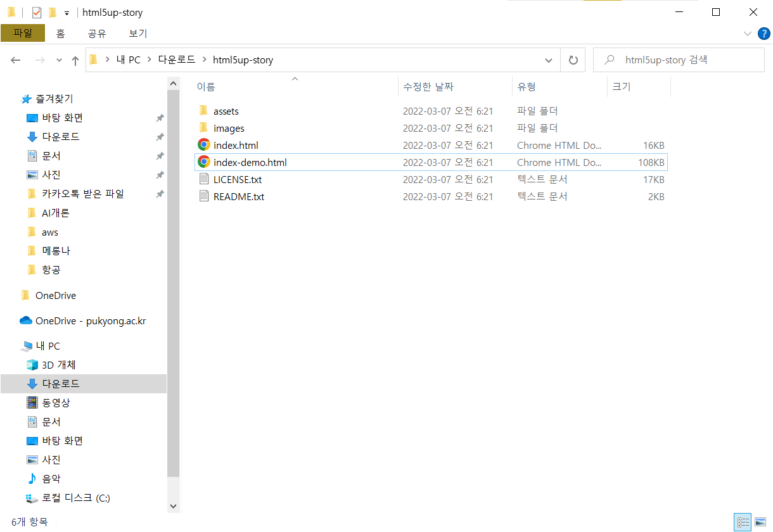
Task: Click the New Folder quick access icon
Action: (x=53, y=12)
